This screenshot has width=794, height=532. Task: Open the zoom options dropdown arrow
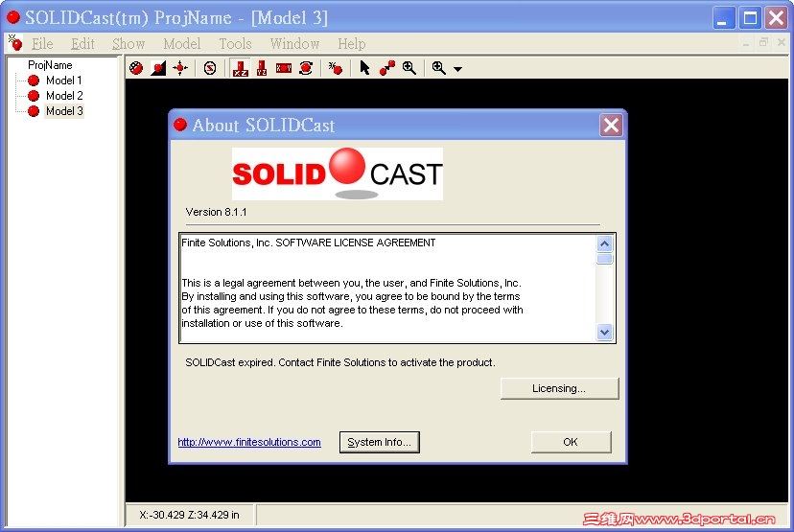coord(457,69)
